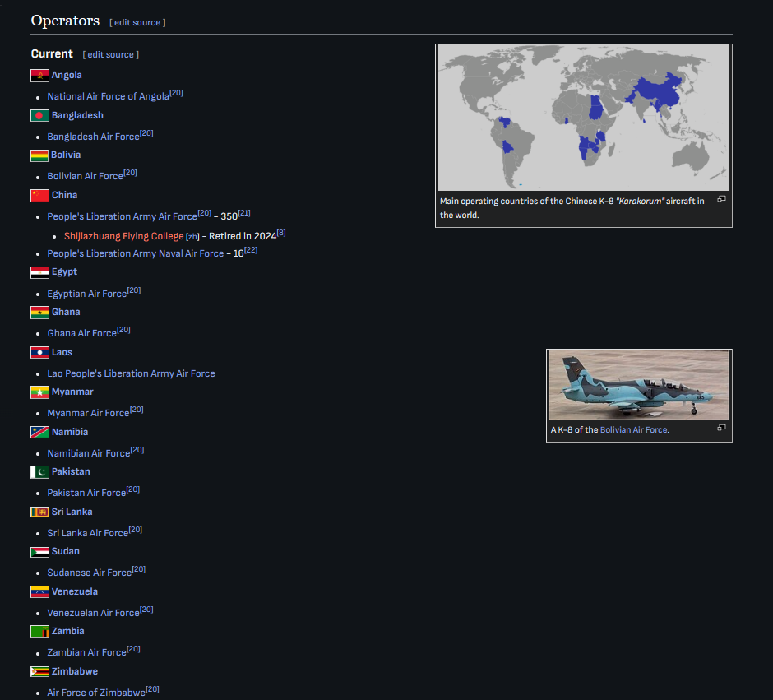Open the Pakistan country link

[x=71, y=472]
